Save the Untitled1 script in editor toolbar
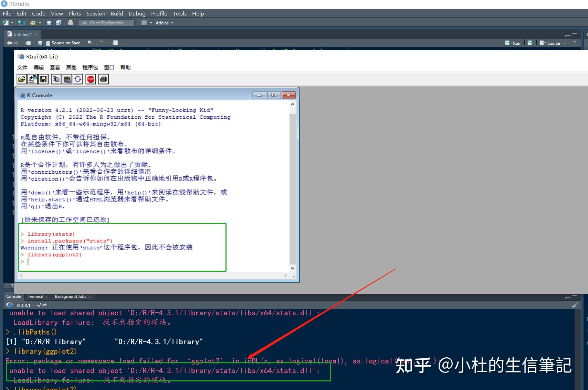Viewport: 588px width, 390px height. [x=40, y=43]
